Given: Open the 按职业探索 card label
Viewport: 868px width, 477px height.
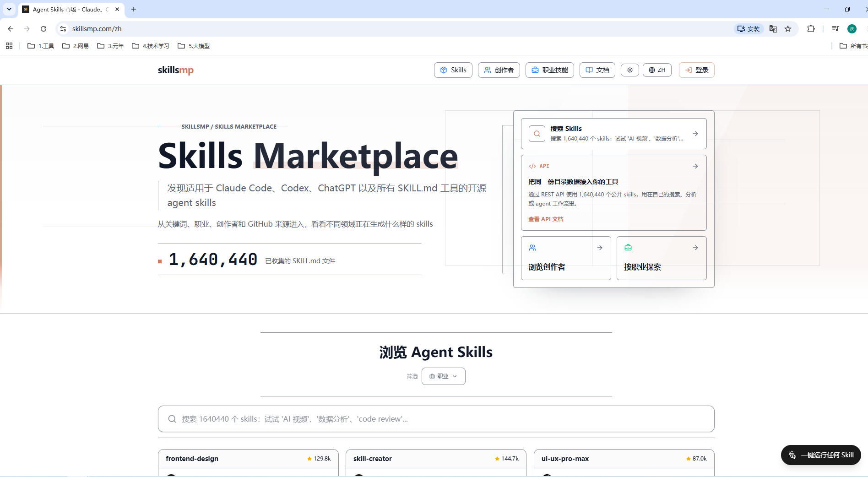Looking at the screenshot, I should point(642,267).
